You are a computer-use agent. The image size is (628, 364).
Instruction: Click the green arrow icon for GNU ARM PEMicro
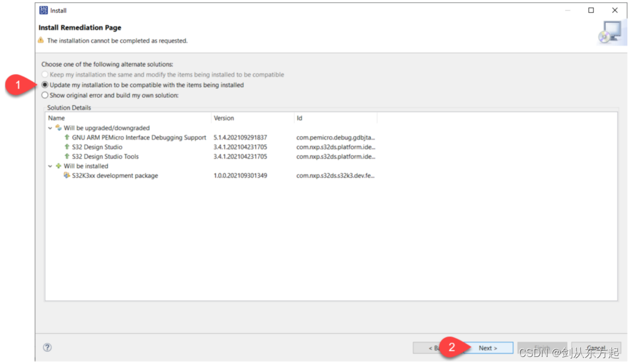point(67,137)
